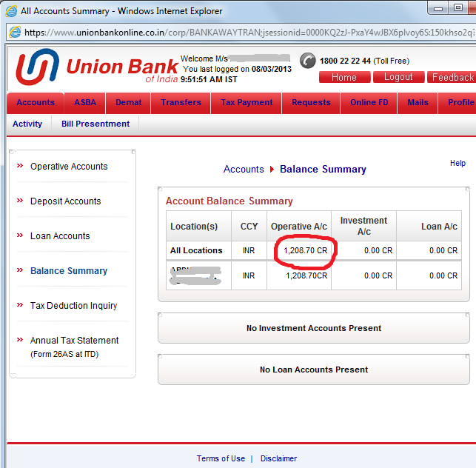Maximize the Internet Explorer window
Viewport: 476px width, 468px height.
tap(458, 7)
